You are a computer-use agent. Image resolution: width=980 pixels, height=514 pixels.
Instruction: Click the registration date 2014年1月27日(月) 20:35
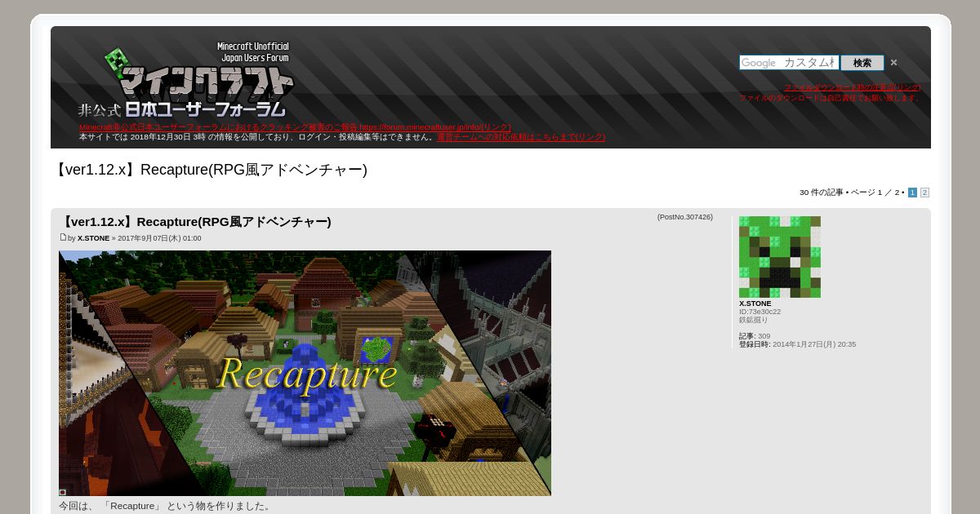(x=814, y=344)
